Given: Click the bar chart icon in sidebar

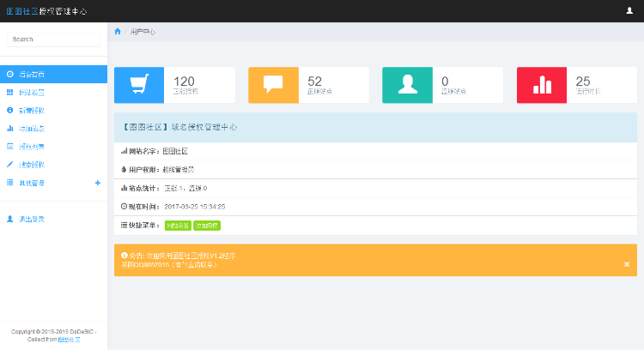Looking at the screenshot, I should coord(10,128).
